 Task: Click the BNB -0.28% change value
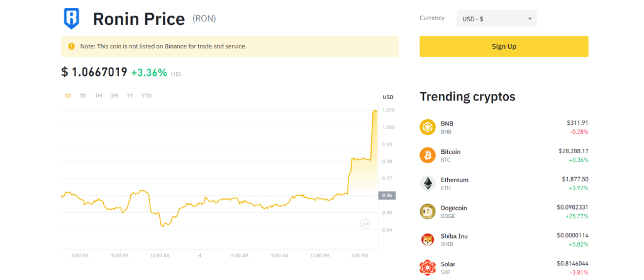tap(579, 132)
